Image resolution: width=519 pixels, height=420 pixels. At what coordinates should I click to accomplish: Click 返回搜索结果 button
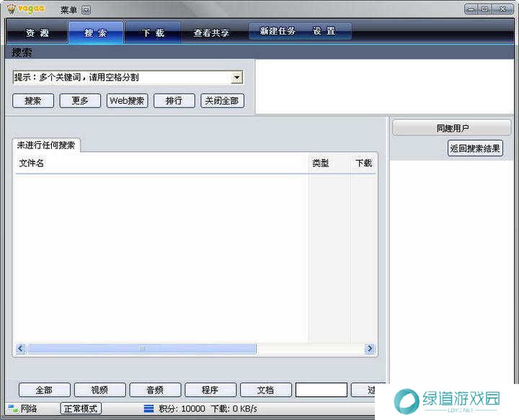[475, 148]
